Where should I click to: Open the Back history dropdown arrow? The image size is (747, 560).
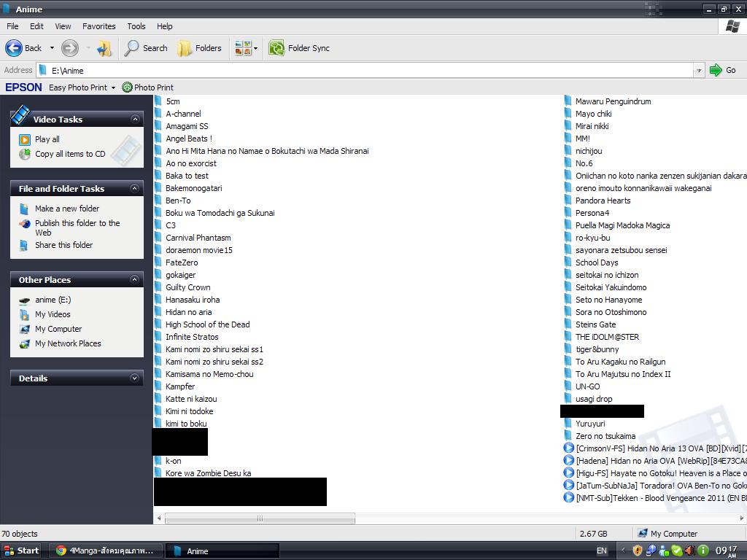(52, 48)
